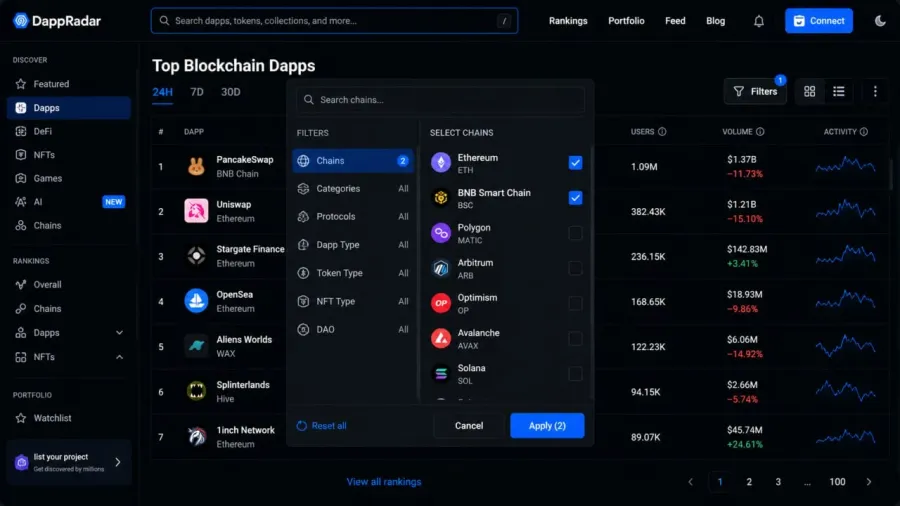The width and height of the screenshot is (900, 506).
Task: Click the Polygon chain logo
Action: coord(441,233)
